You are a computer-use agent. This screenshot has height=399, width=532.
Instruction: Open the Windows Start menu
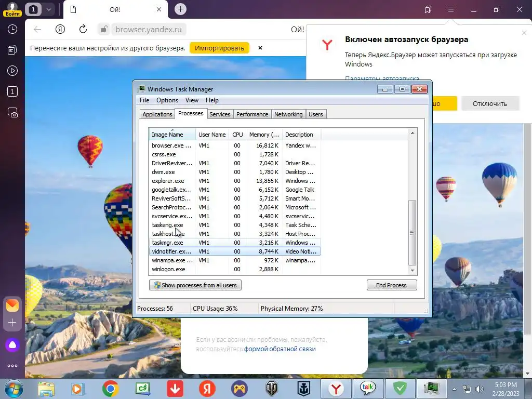[x=14, y=389]
